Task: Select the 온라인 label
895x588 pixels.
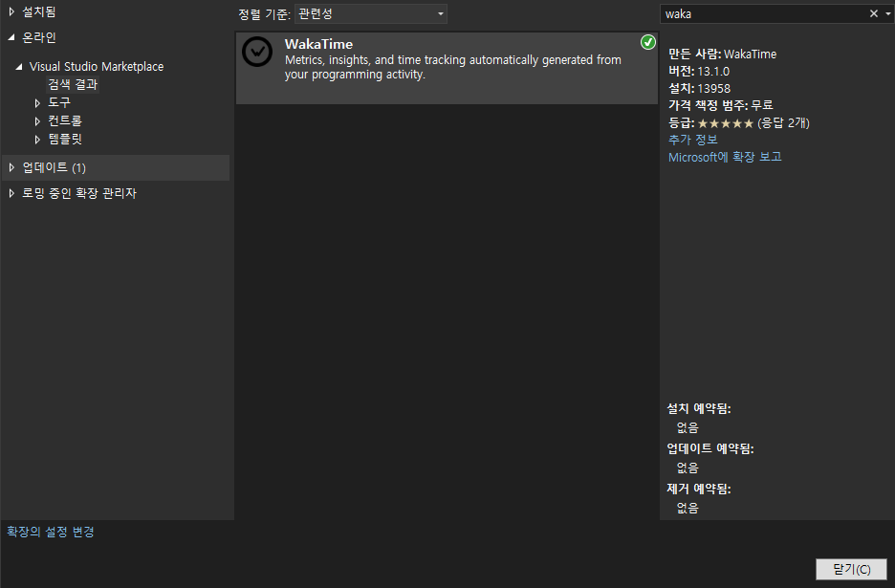Action: pyautogui.click(x=39, y=37)
